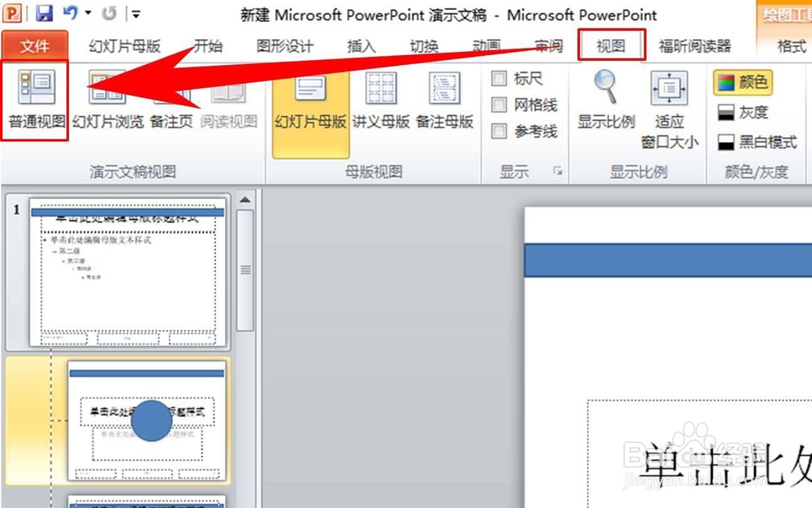
Task: Open the Foxit Reader (福昕阅读器) tab
Action: pos(694,46)
